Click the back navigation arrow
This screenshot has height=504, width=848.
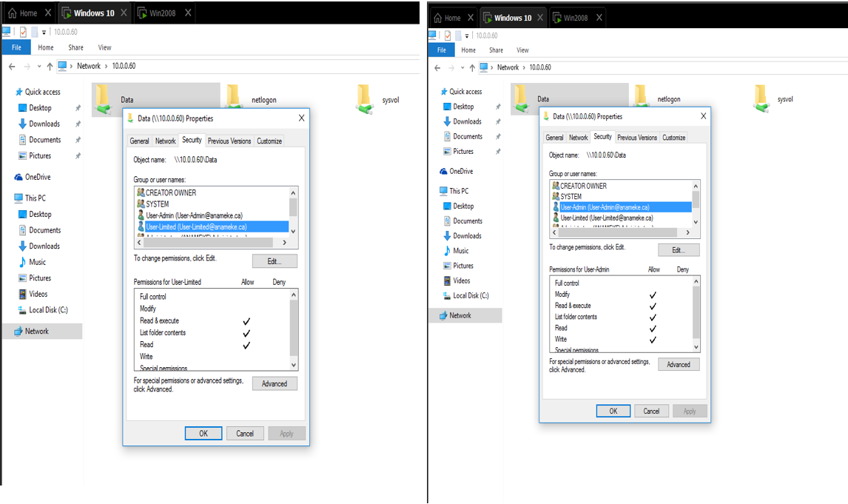coord(12,66)
